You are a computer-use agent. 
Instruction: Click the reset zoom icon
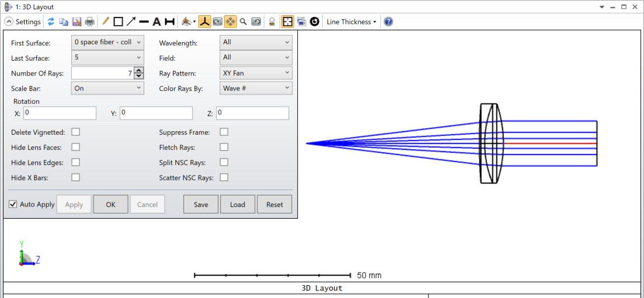[x=256, y=22]
